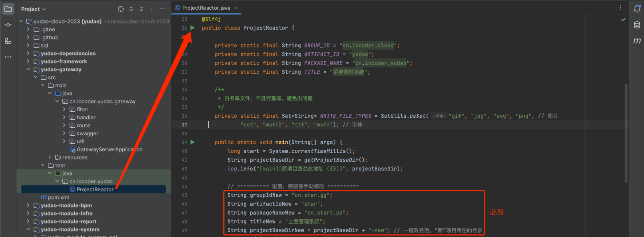This screenshot has width=644, height=237.
Task: Expand the yudao-framework module
Action: (x=28, y=61)
